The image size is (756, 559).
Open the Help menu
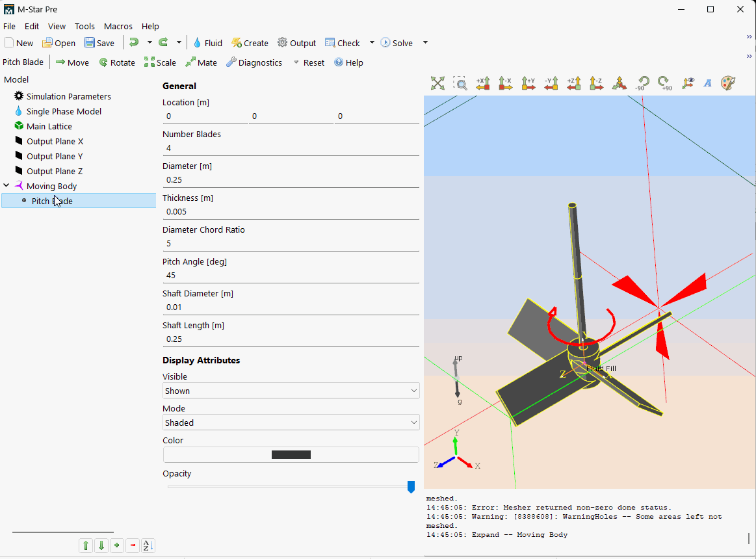(150, 26)
